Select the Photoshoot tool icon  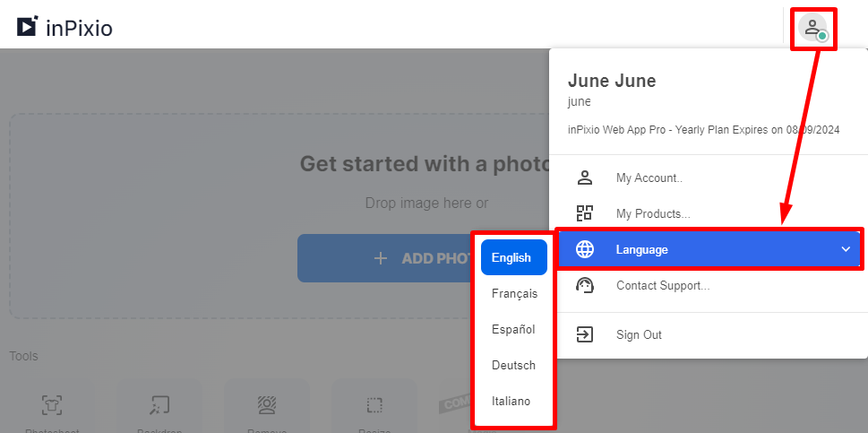[52, 405]
